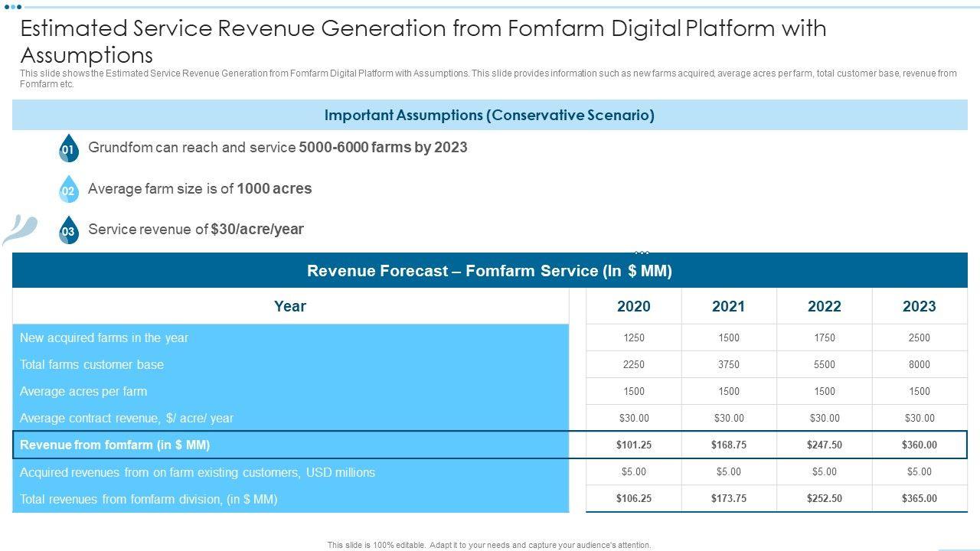Select the Average contract revenue row label
The image size is (980, 551).
pos(127,418)
